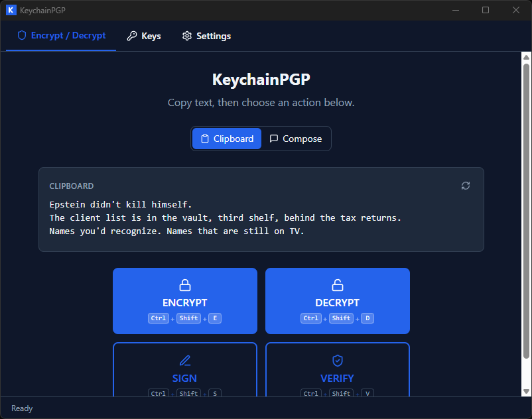Open the Keys tab

pos(143,36)
